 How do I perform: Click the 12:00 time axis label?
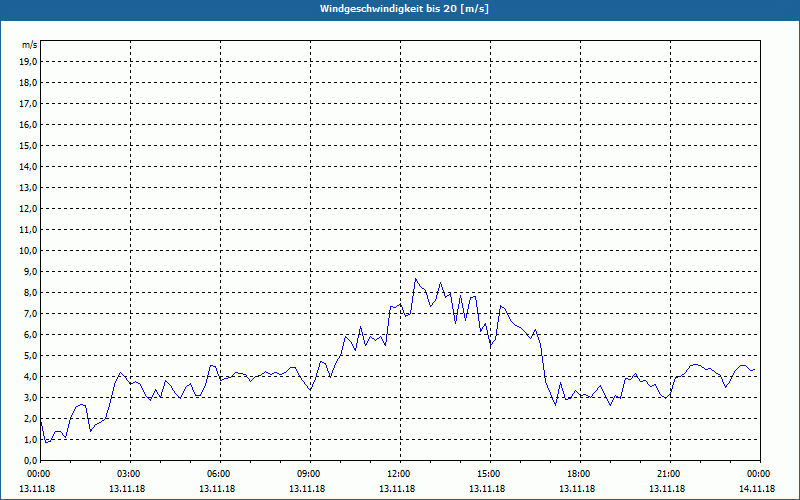tap(397, 474)
